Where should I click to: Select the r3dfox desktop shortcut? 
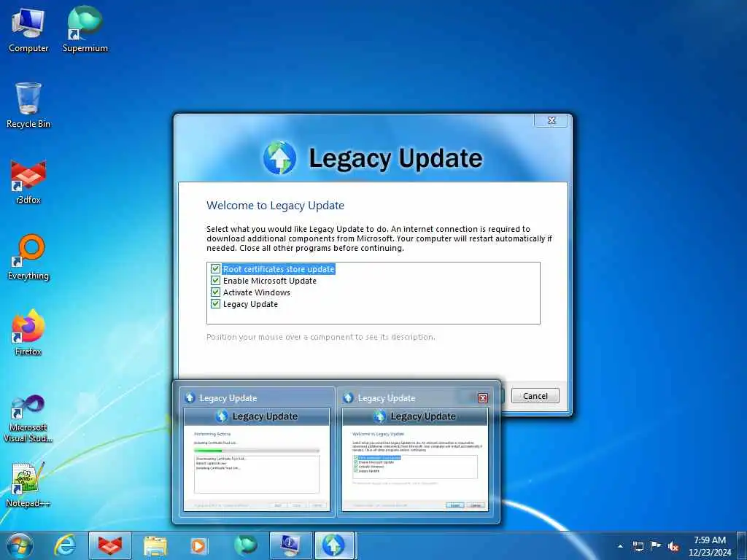point(28,182)
